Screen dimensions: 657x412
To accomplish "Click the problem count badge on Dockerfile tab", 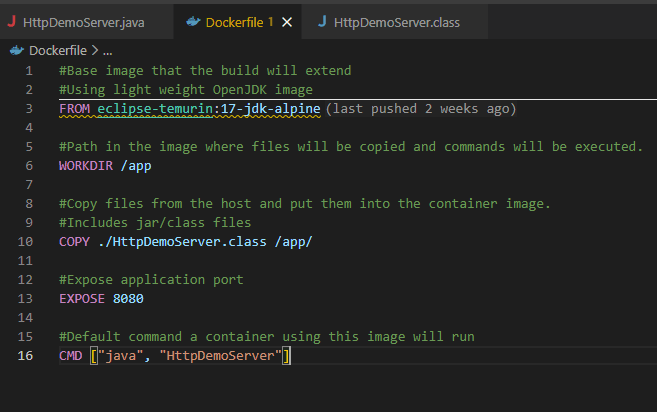I will tap(270, 22).
